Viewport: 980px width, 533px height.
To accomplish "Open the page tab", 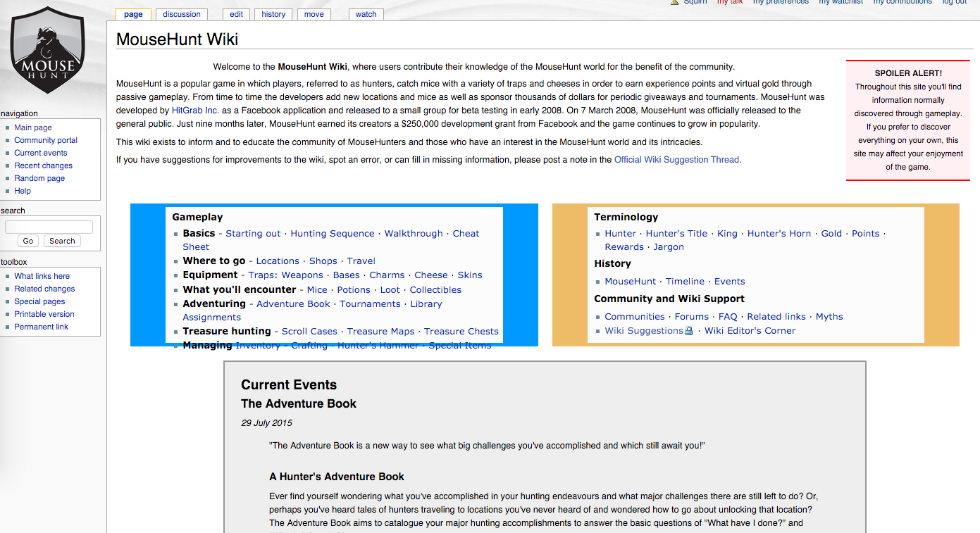I will (133, 14).
